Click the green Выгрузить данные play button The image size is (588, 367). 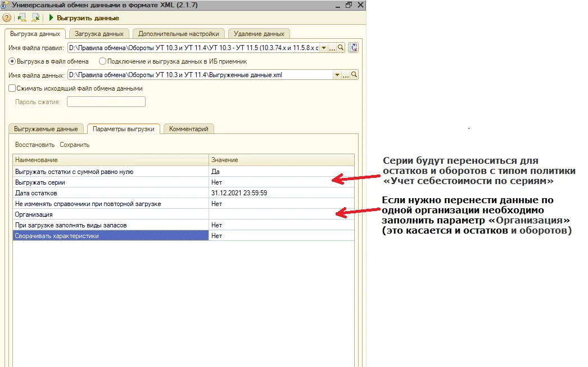84,18
